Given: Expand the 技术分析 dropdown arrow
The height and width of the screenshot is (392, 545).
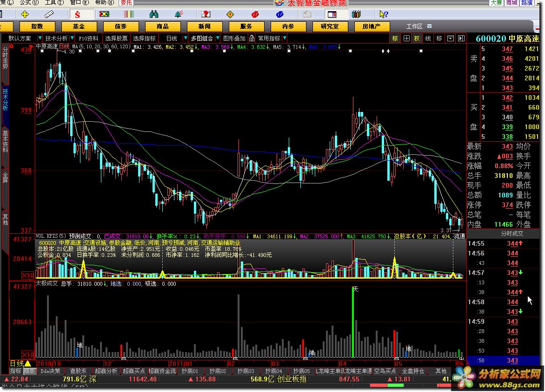Looking at the screenshot, I should coord(72,38).
